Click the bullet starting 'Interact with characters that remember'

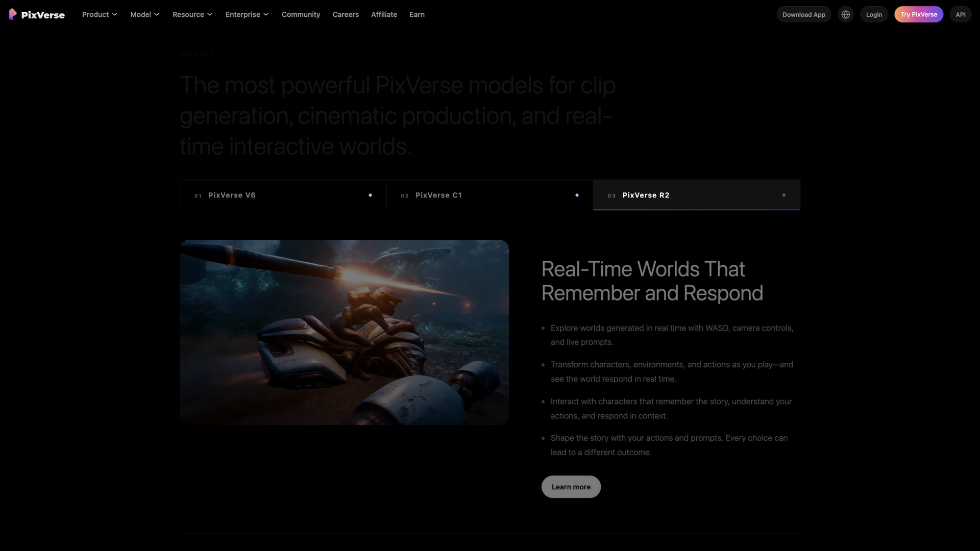click(x=671, y=408)
